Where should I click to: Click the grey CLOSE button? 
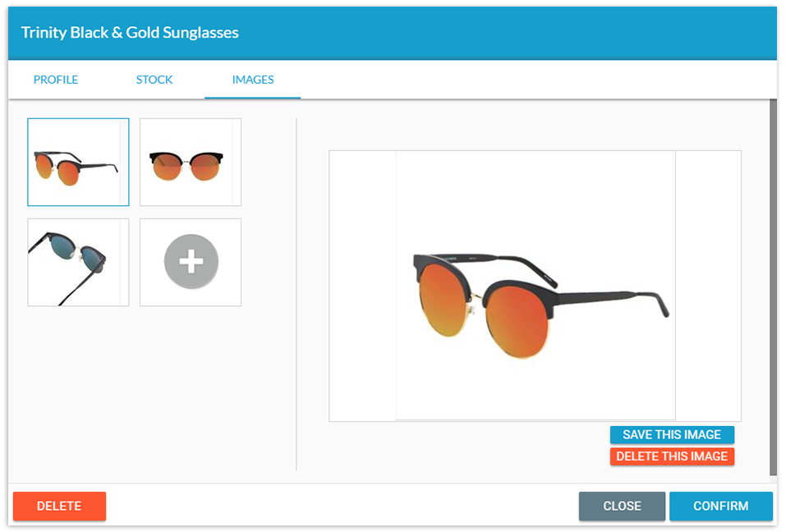(622, 506)
